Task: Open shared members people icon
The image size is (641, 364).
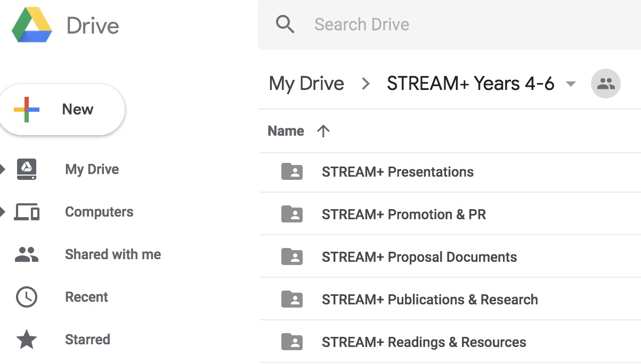Action: pyautogui.click(x=605, y=84)
